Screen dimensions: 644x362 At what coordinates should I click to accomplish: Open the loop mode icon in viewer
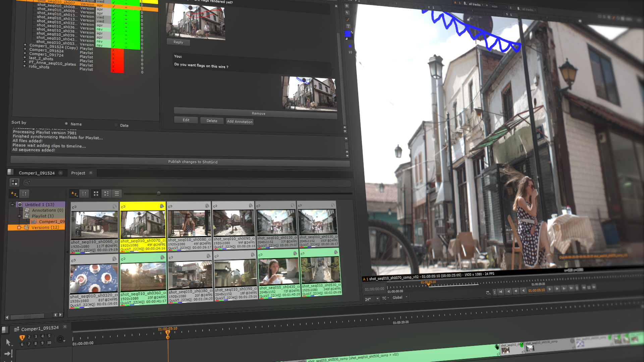coord(488,293)
